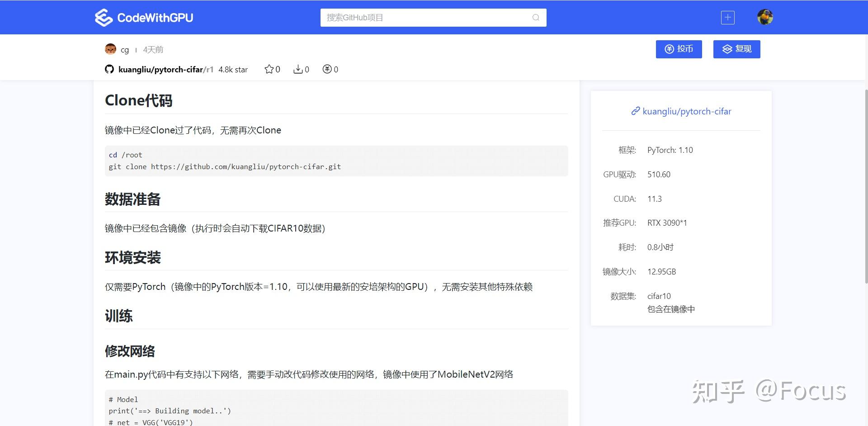Click the 复现 button
868x426 pixels.
pyautogui.click(x=736, y=49)
